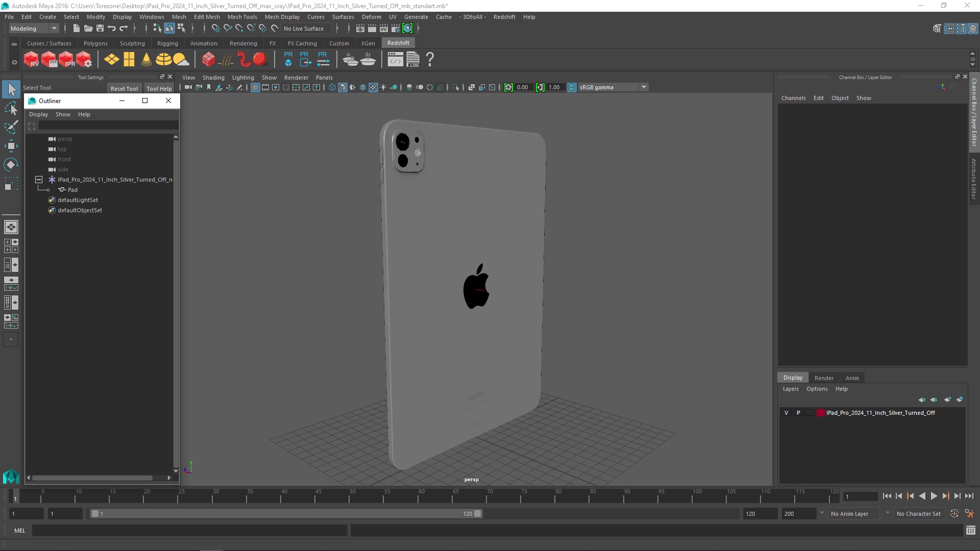The image size is (980, 551).
Task: Select the Move tool in toolbox
Action: point(11,146)
